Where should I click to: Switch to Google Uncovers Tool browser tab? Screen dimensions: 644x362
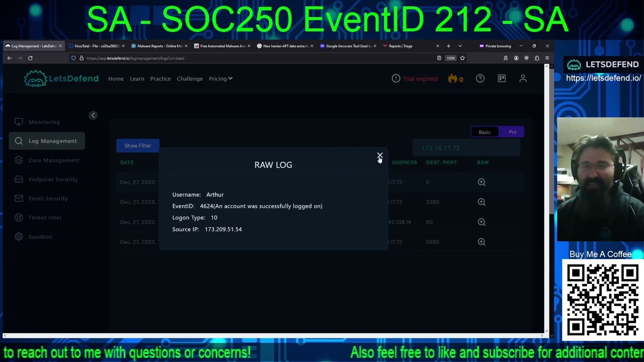[x=347, y=46]
